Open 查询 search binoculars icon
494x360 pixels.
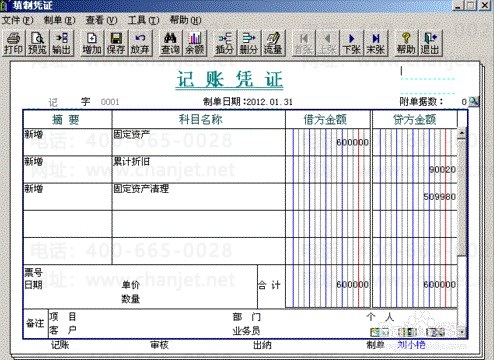tap(170, 43)
